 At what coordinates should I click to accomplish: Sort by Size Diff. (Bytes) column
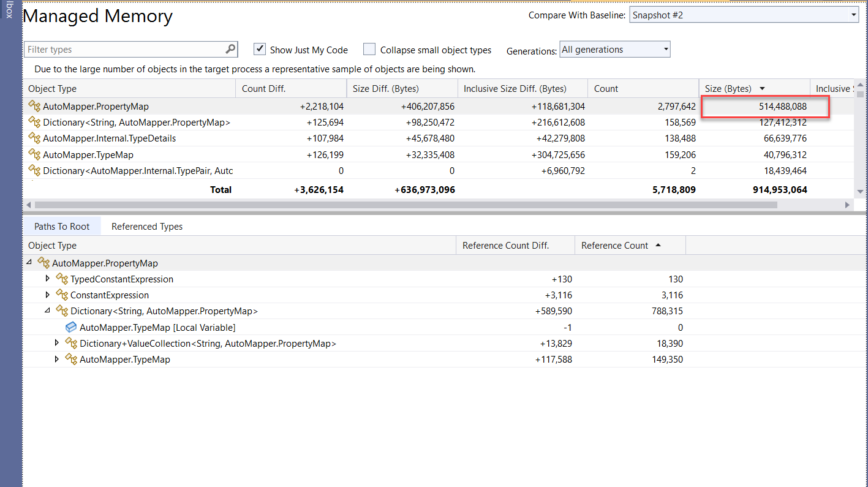[402, 88]
